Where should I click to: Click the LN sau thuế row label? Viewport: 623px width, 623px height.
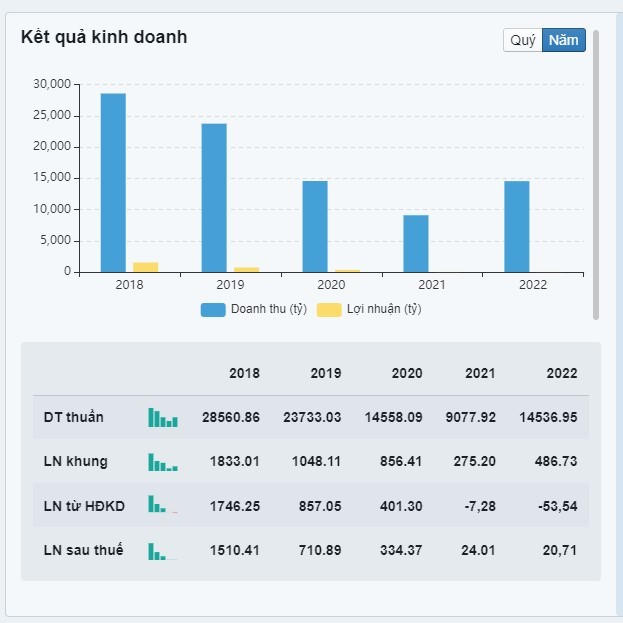[x=83, y=550]
